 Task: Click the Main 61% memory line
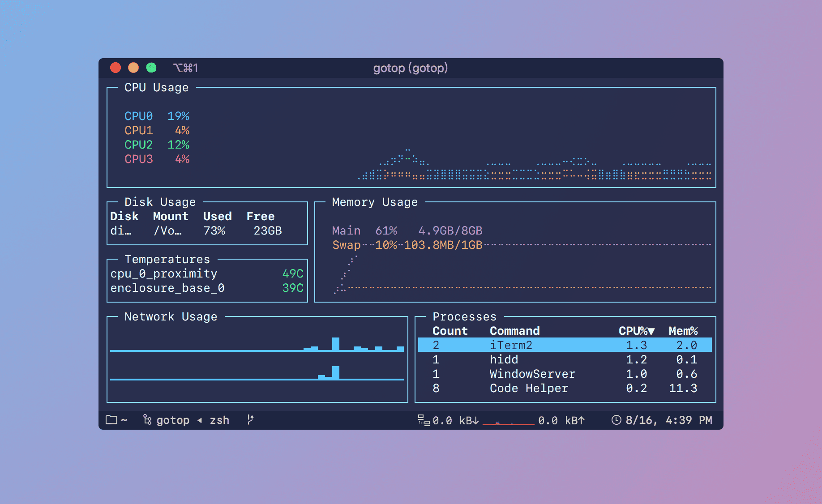click(407, 231)
